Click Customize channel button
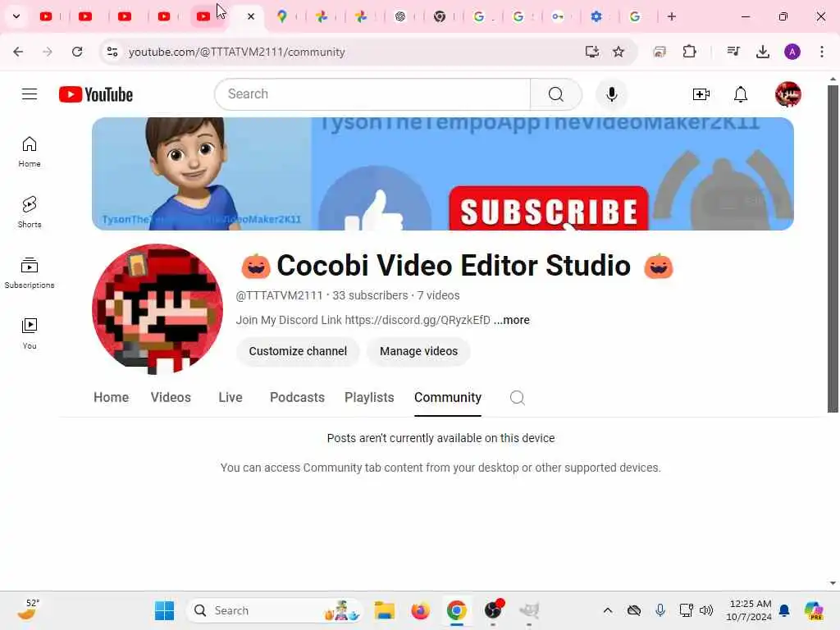This screenshot has width=840, height=630. click(x=298, y=351)
